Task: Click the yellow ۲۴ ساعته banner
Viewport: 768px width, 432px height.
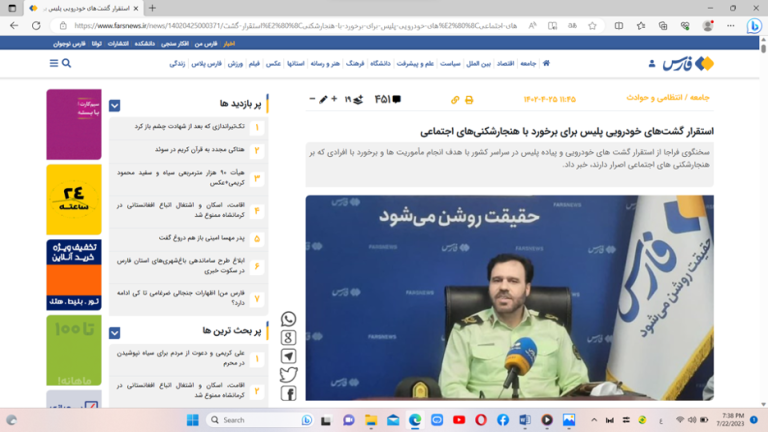Action: click(73, 199)
